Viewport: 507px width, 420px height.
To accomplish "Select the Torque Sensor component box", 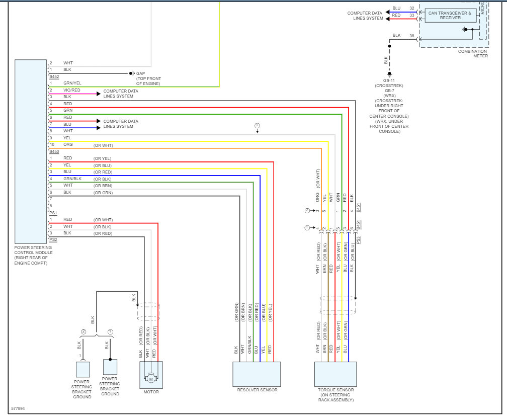I will click(335, 374).
